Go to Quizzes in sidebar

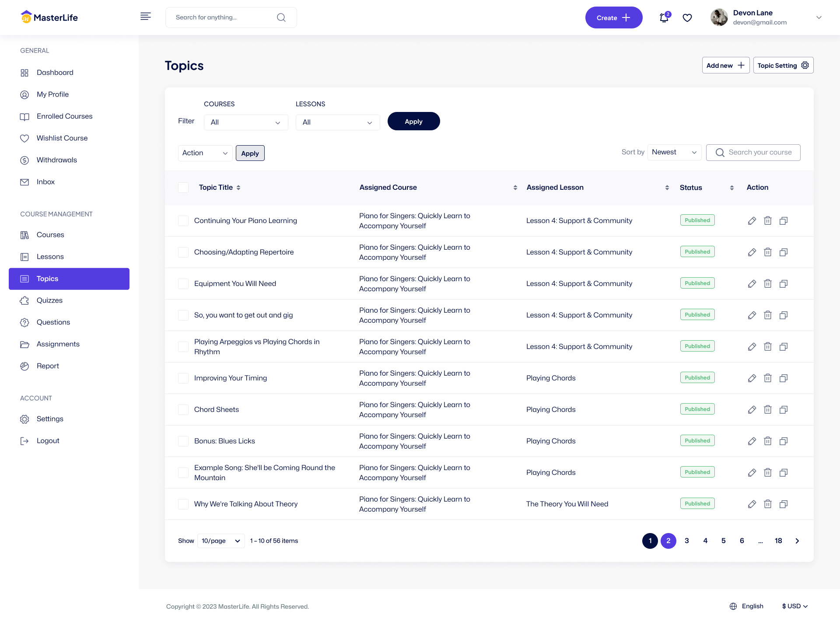(x=49, y=300)
